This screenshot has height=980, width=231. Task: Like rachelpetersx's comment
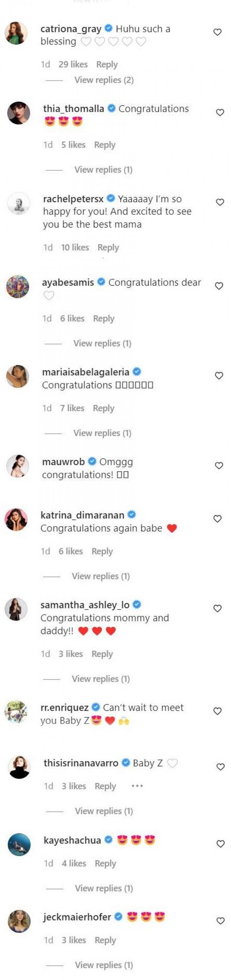tap(220, 202)
